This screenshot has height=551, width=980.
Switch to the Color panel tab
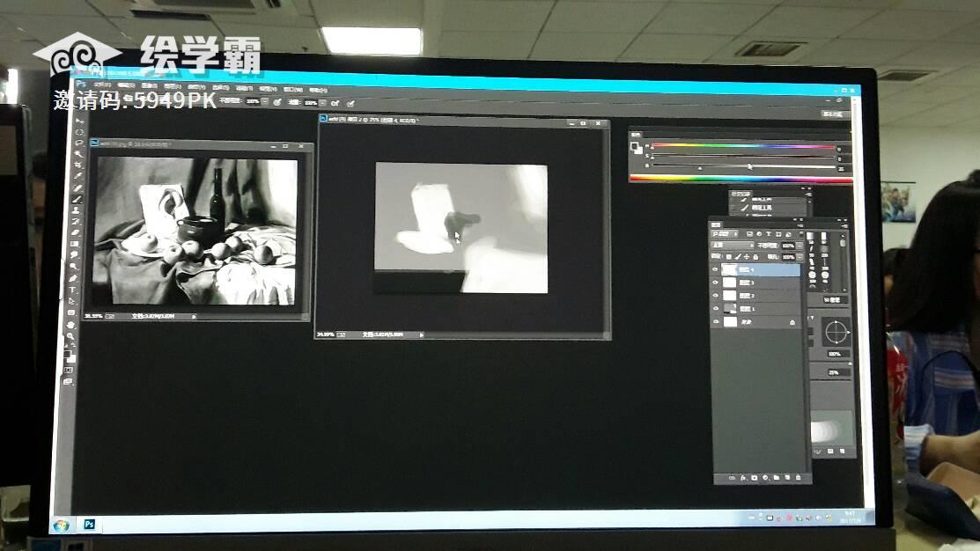point(636,135)
